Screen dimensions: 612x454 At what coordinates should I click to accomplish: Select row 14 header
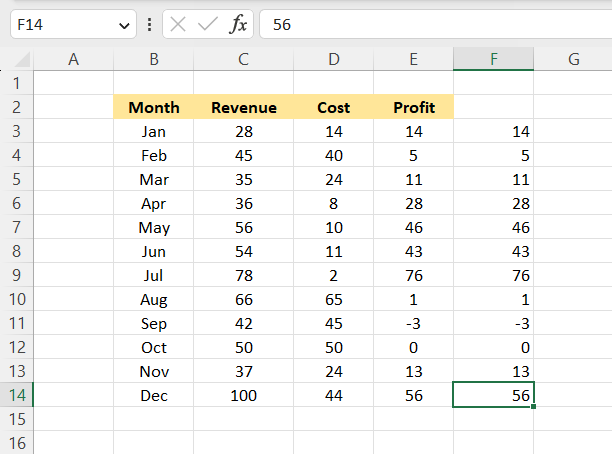[17, 395]
